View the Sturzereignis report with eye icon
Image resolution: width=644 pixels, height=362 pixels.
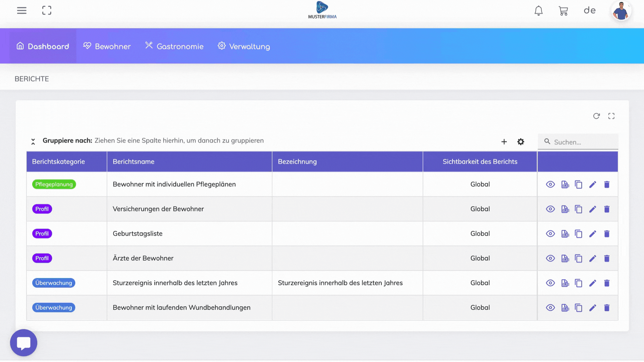point(550,283)
